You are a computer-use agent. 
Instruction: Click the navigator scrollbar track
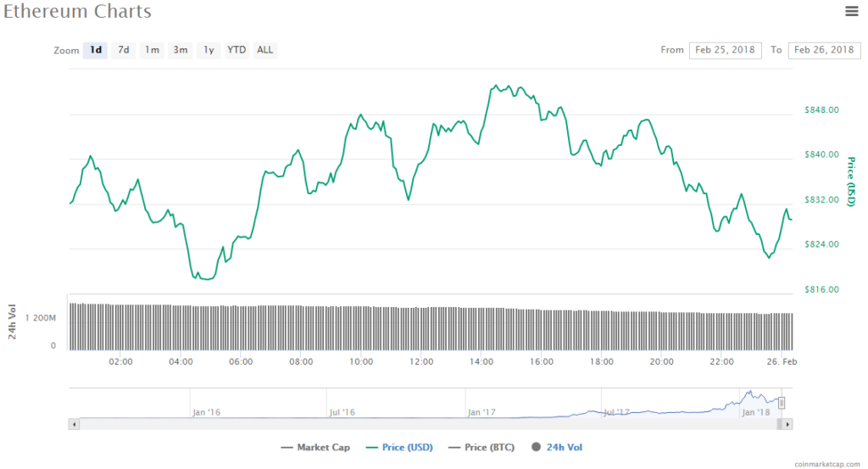click(424, 423)
